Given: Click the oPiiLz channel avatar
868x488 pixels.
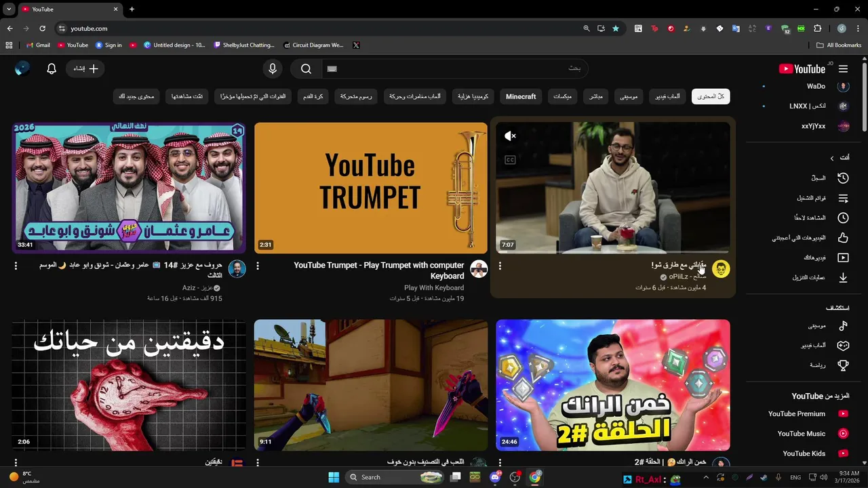Looking at the screenshot, I should (x=721, y=269).
